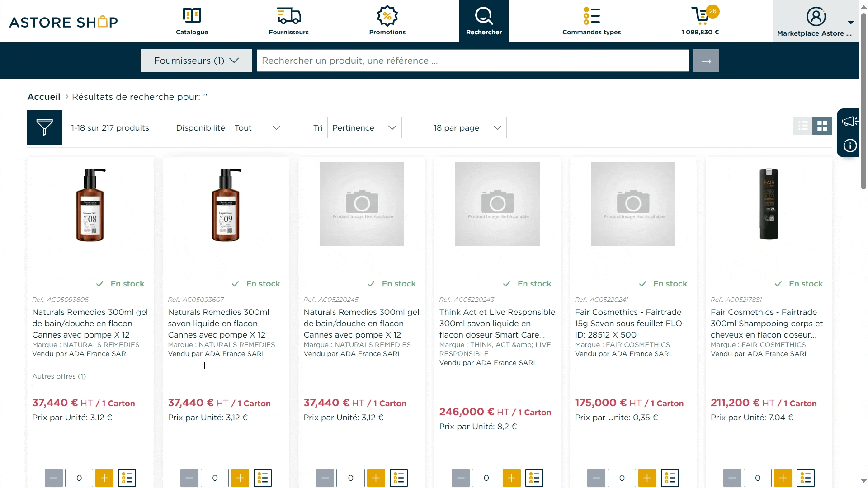868x488 pixels.
Task: Add AC05093607 to a commande type list
Action: (x=263, y=478)
